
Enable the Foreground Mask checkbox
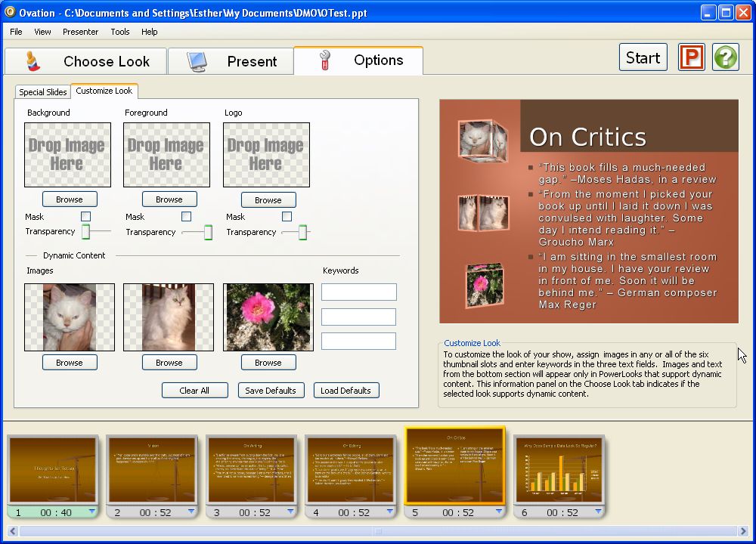(187, 217)
